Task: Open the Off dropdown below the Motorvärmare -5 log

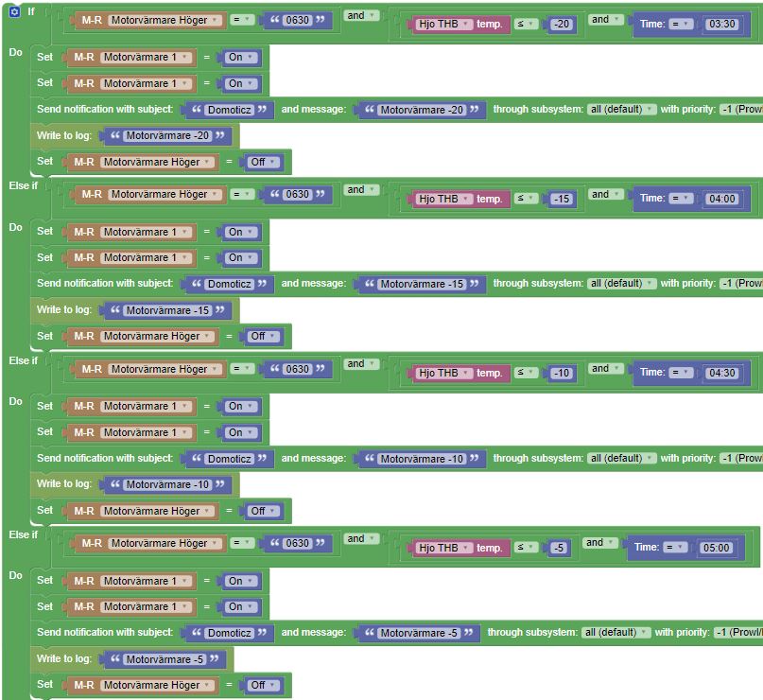Action: click(x=263, y=685)
